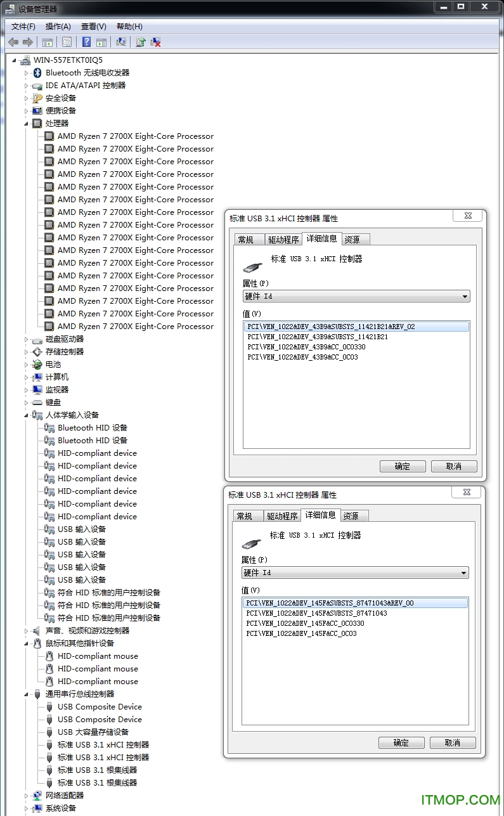504x816 pixels.
Task: Select the 便携设备 category icon
Action: tap(37, 111)
